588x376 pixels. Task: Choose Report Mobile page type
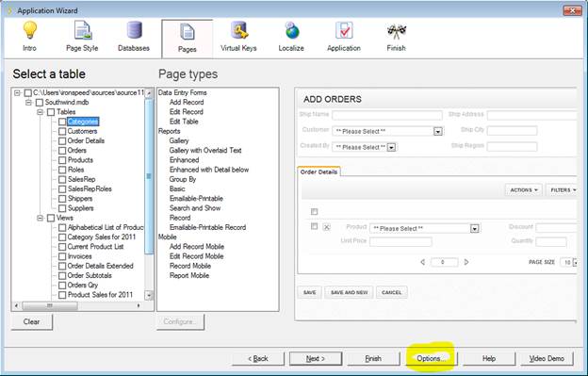pos(189,275)
